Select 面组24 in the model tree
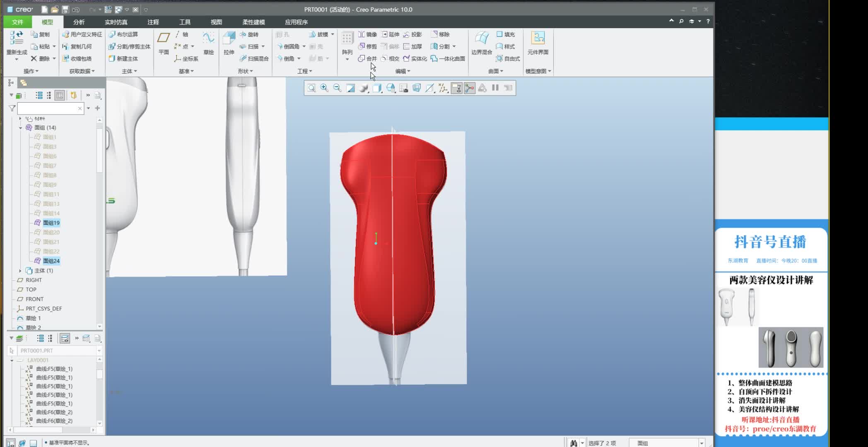This screenshot has width=868, height=447. tap(51, 261)
